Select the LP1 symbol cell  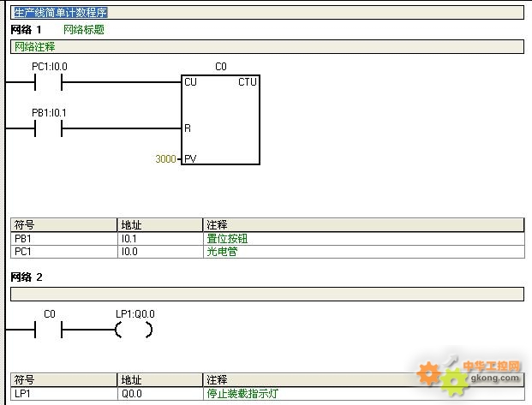(63, 394)
